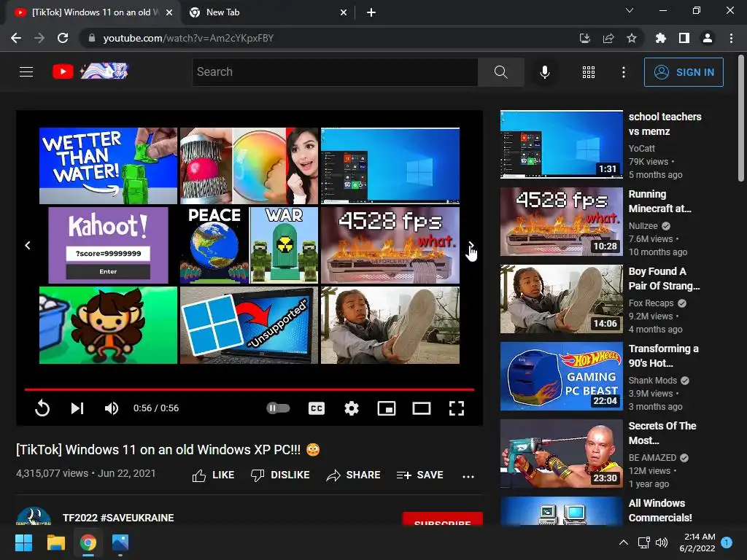747x560 pixels.
Task: Go back with the browser back arrow
Action: (16, 38)
